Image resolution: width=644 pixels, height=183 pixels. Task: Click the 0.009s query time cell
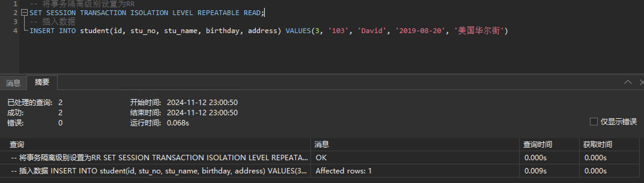(x=535, y=171)
